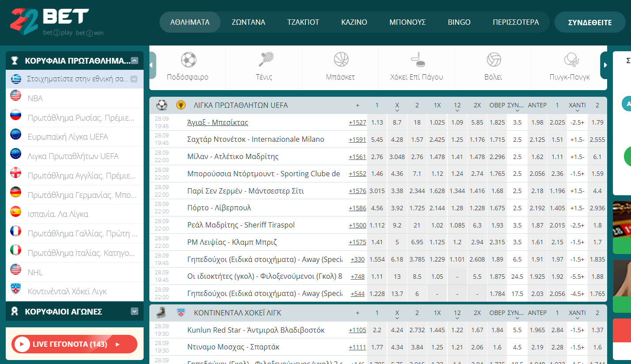Open +1591 markets for Σαχτάρ Ντονέτσκ
The image size is (631, 364).
[x=357, y=140]
